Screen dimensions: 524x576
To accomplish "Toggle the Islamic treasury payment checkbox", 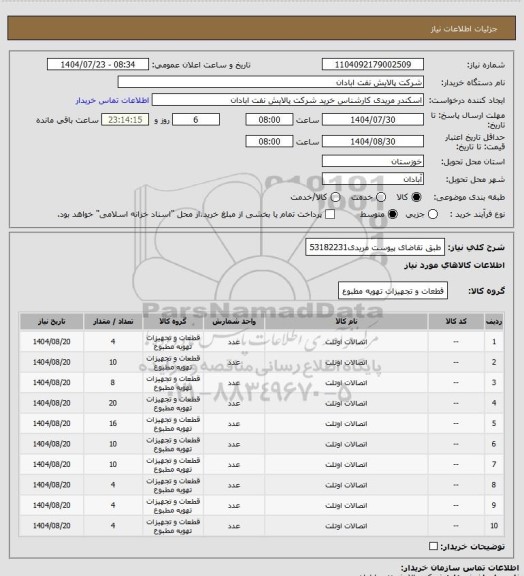I will (330, 214).
